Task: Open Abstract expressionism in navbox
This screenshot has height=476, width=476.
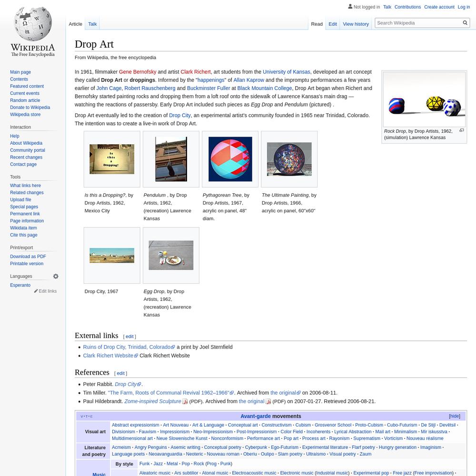Action: [135, 425]
